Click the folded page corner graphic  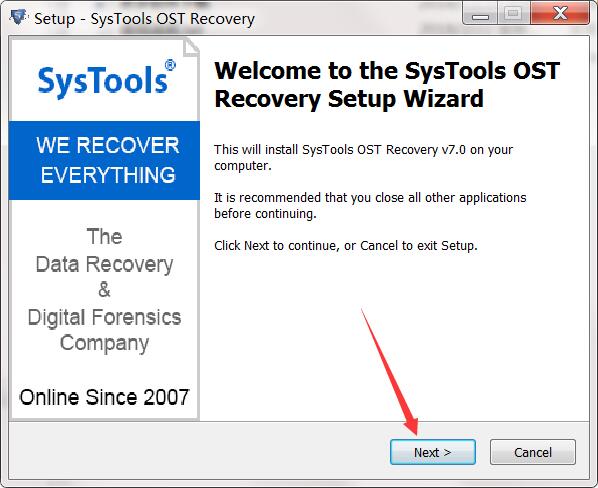point(191,47)
